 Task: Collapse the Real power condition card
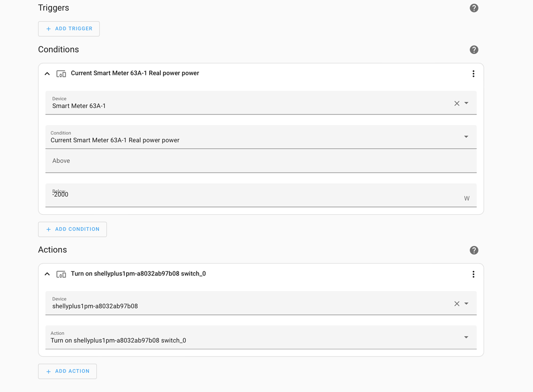coord(47,73)
